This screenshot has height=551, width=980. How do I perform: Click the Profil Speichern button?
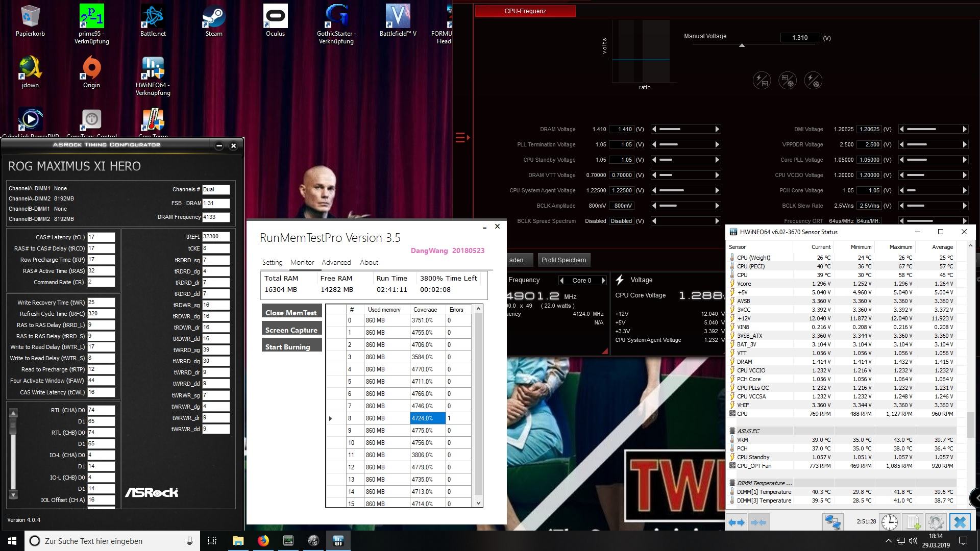[x=563, y=260]
